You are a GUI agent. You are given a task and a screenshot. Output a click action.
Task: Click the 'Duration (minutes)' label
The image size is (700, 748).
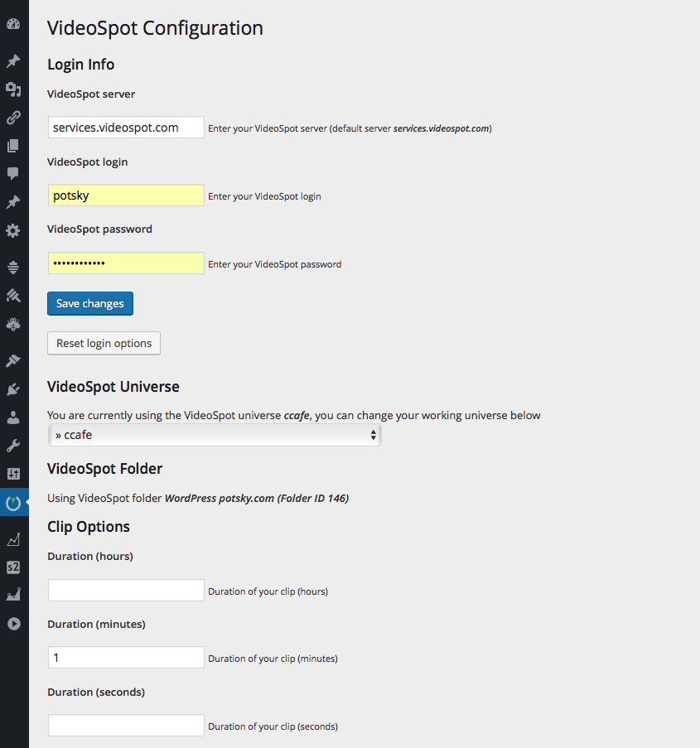click(96, 624)
